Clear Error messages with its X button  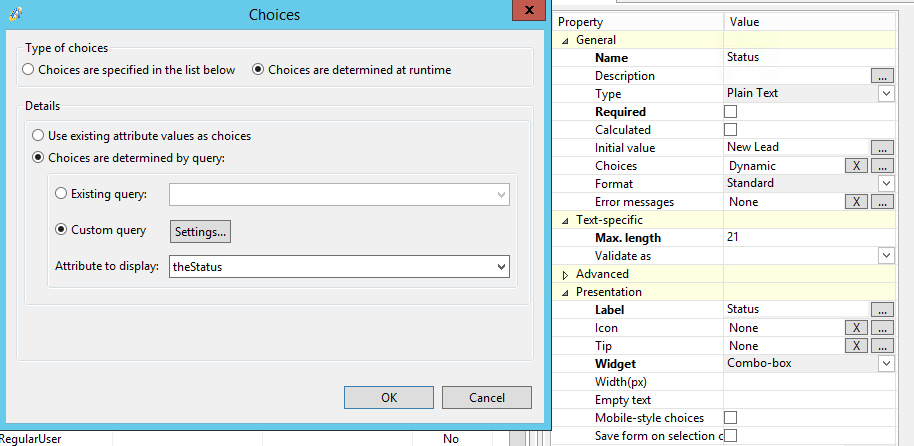[x=856, y=202]
